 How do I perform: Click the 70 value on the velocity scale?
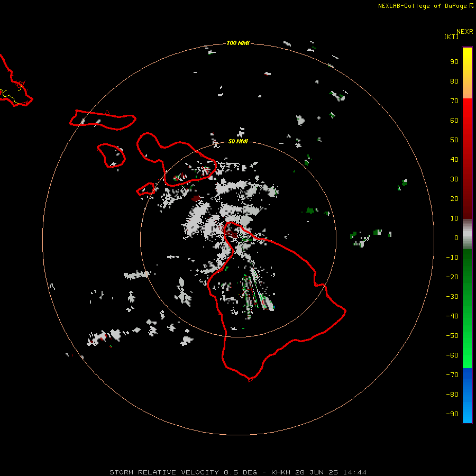click(454, 101)
